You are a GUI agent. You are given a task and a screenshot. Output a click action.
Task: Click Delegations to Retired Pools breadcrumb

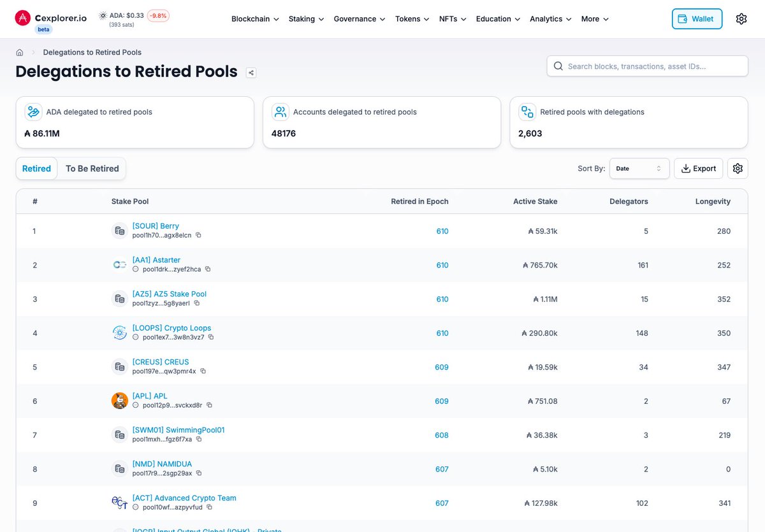pos(92,52)
